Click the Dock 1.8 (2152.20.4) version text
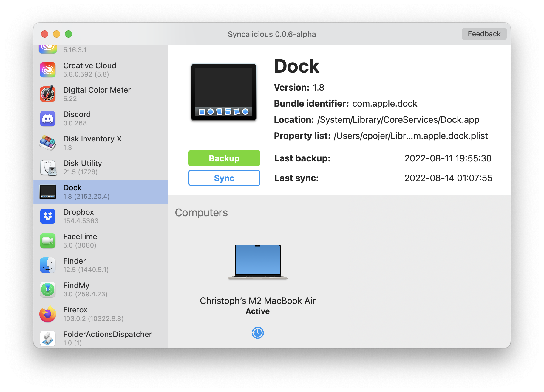This screenshot has height=392, width=544. pos(86,197)
